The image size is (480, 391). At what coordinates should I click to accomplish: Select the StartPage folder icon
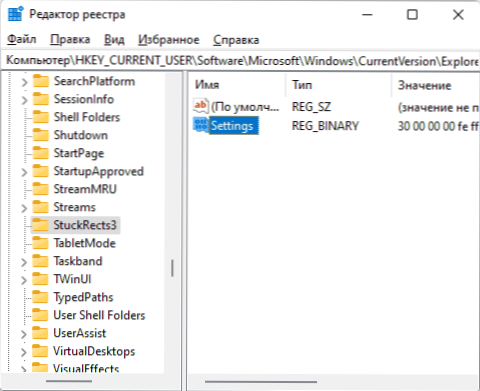[x=41, y=153]
